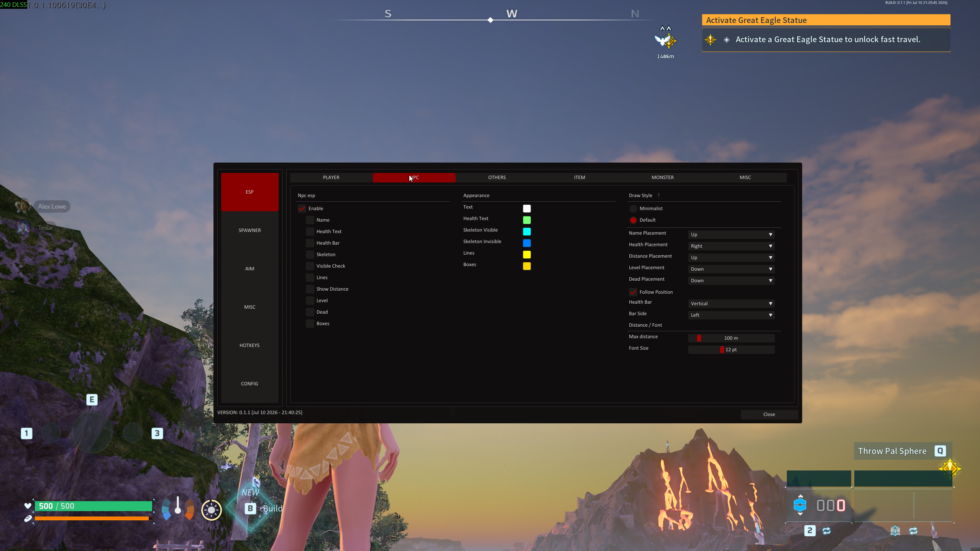Image resolution: width=980 pixels, height=551 pixels.
Task: Click the Draw Style help question mark
Action: point(658,195)
